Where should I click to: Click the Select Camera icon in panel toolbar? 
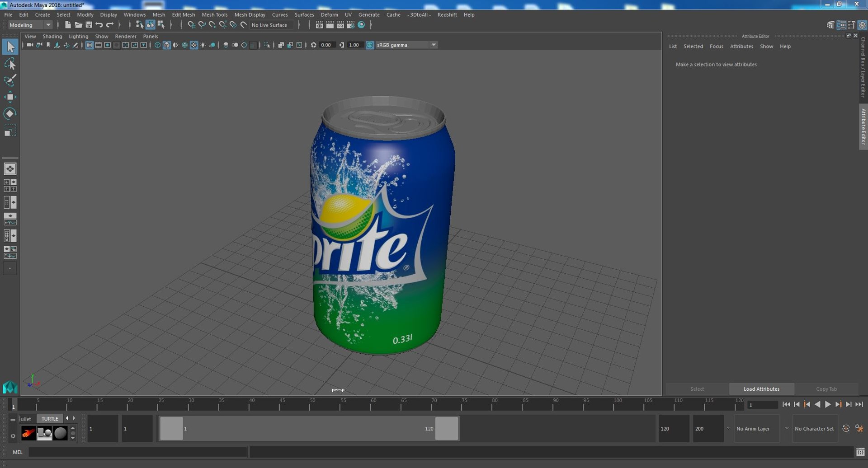click(x=30, y=45)
